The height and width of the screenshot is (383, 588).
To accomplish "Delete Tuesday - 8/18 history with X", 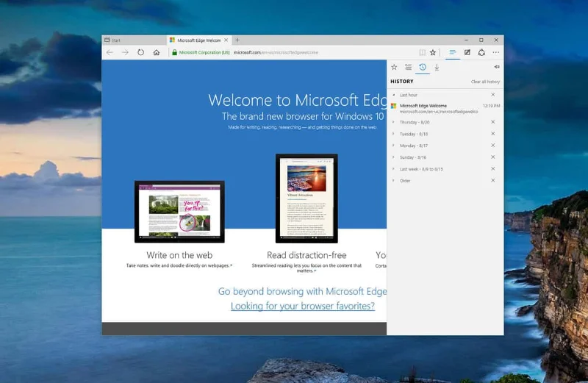I will pos(493,134).
